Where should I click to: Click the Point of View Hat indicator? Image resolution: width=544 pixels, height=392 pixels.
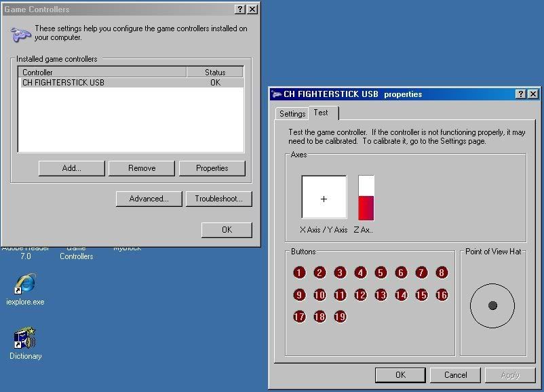[492, 306]
